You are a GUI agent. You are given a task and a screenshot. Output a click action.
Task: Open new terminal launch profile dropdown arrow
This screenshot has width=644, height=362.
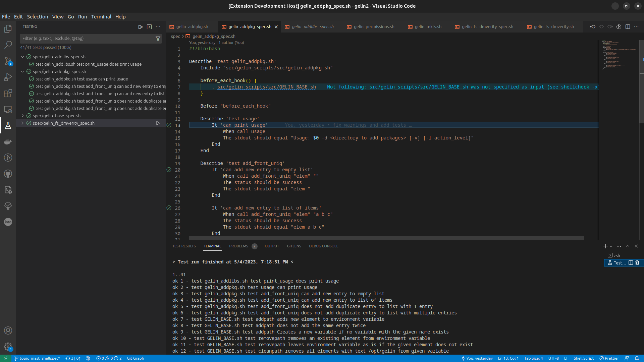(x=611, y=246)
